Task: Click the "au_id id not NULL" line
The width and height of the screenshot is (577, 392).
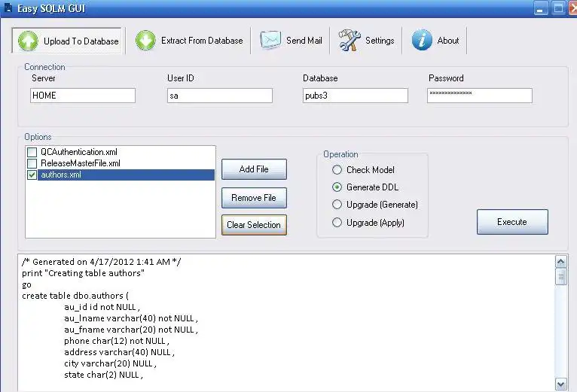Action: tap(102, 307)
